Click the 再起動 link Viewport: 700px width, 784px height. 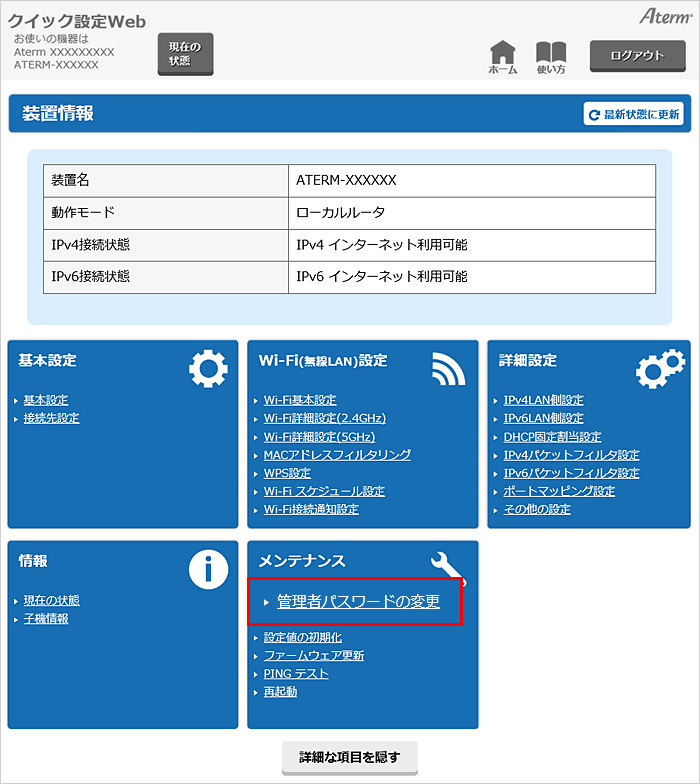pos(280,692)
